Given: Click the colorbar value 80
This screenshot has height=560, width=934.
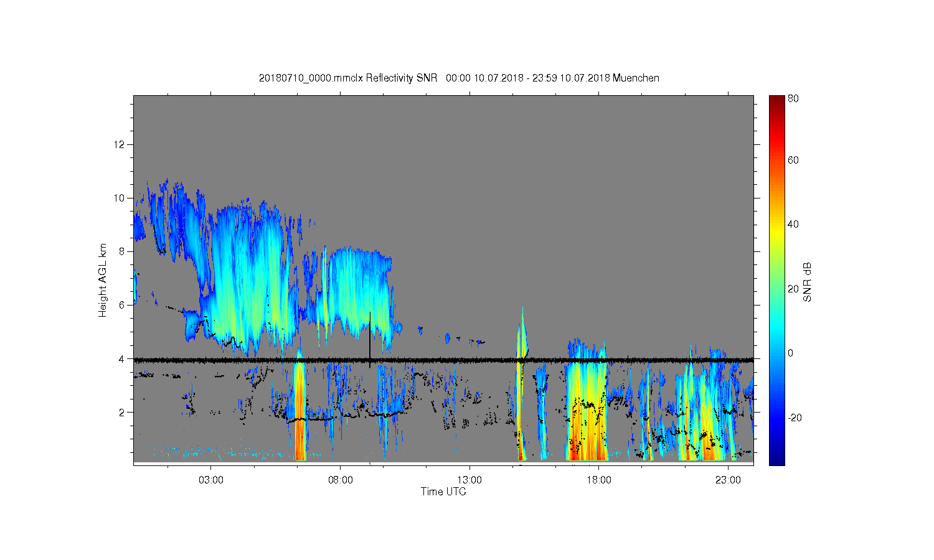Looking at the screenshot, I should click(793, 99).
